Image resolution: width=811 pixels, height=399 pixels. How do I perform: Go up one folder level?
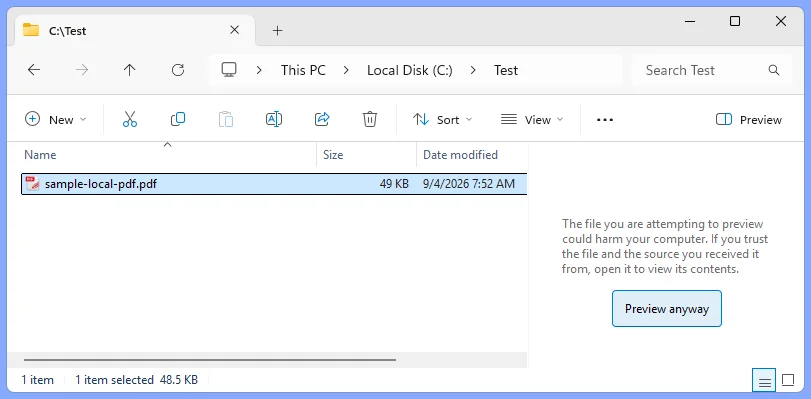point(129,70)
